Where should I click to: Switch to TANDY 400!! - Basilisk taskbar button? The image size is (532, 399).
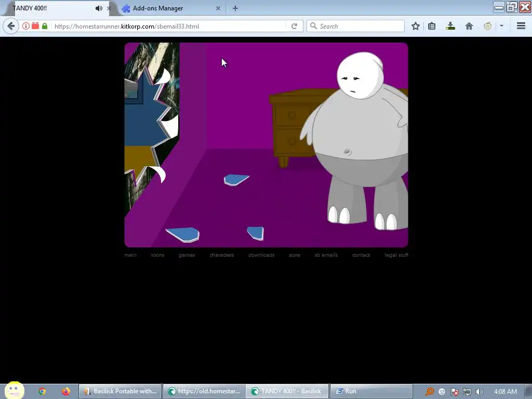coord(287,391)
